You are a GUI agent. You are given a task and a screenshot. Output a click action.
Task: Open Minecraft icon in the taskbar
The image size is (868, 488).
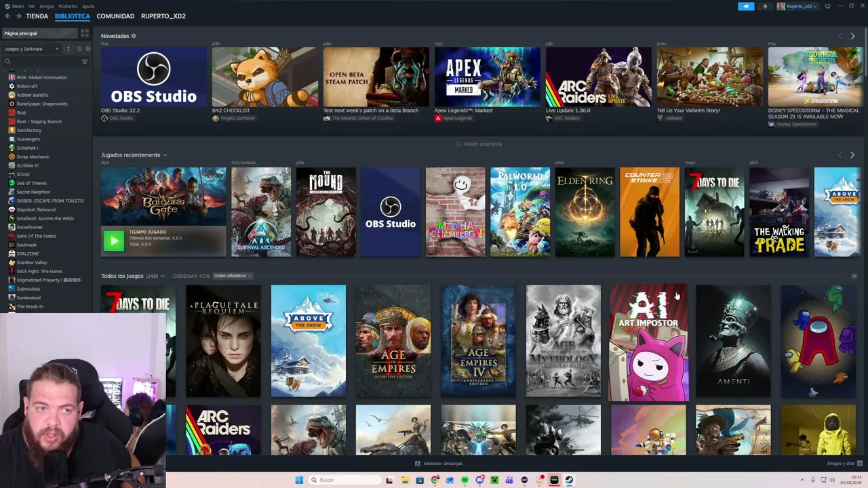click(494, 480)
